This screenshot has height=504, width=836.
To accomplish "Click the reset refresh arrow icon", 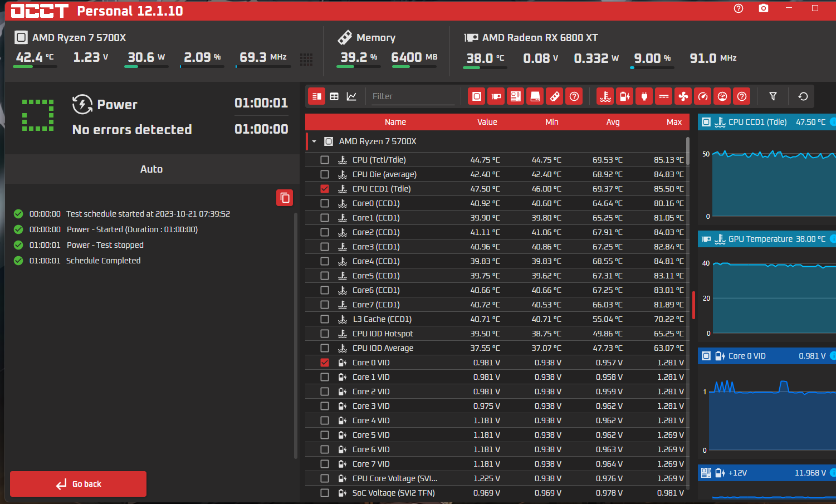I will pyautogui.click(x=803, y=96).
